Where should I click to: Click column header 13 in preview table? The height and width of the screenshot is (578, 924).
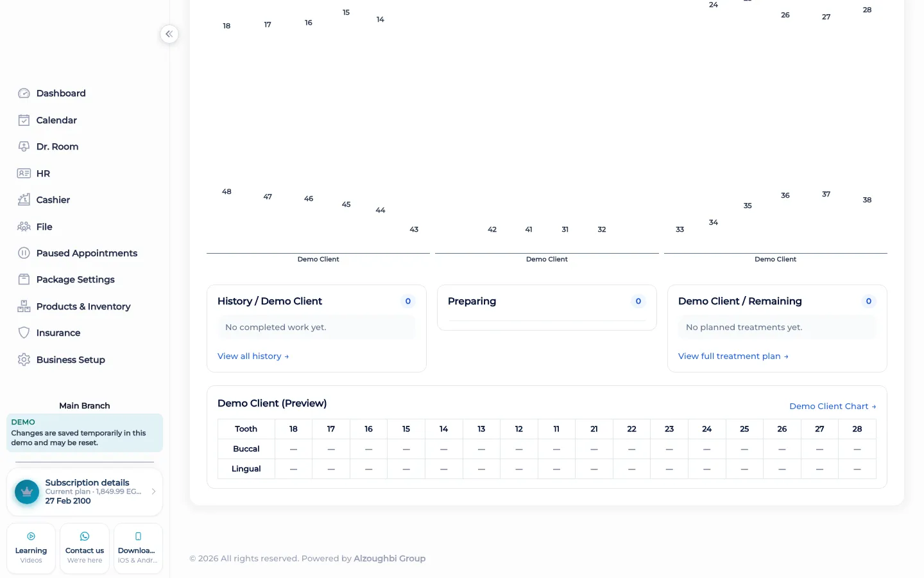point(481,429)
